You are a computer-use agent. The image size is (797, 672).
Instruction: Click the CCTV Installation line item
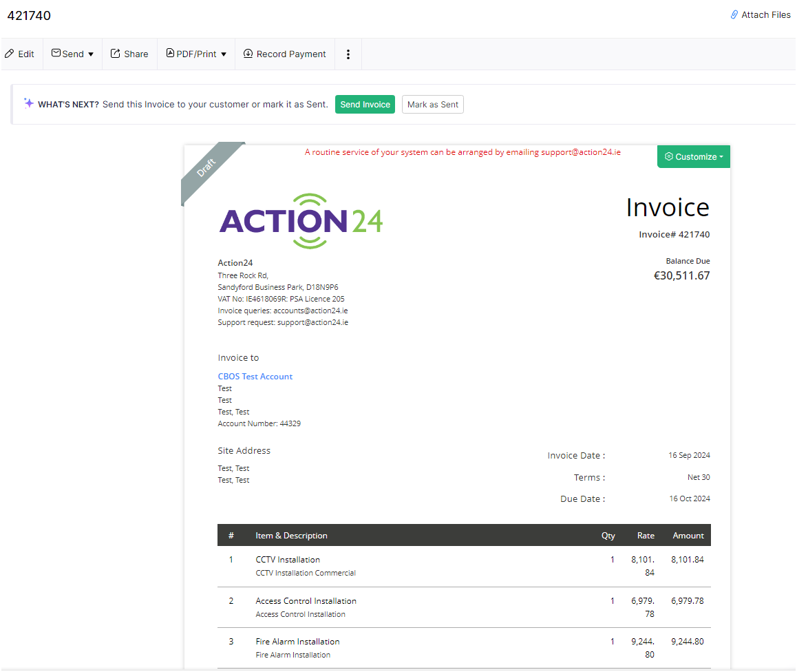(x=288, y=560)
